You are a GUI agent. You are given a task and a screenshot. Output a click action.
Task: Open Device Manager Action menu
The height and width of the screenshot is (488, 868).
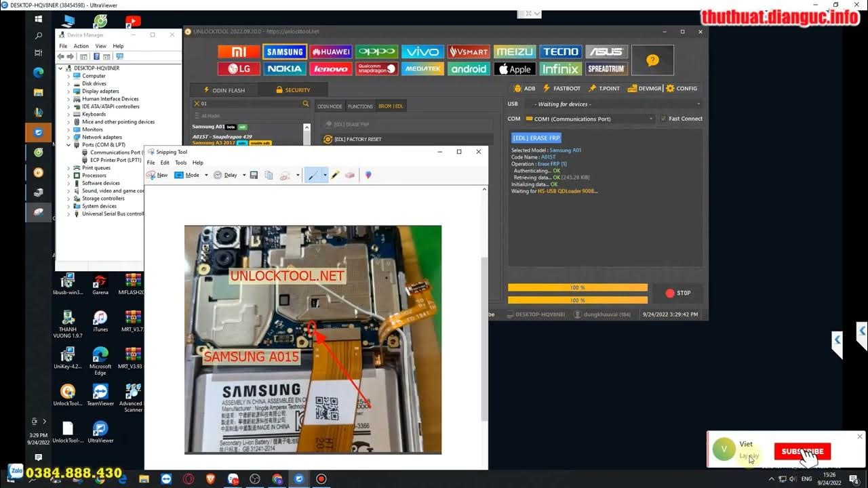click(x=81, y=46)
